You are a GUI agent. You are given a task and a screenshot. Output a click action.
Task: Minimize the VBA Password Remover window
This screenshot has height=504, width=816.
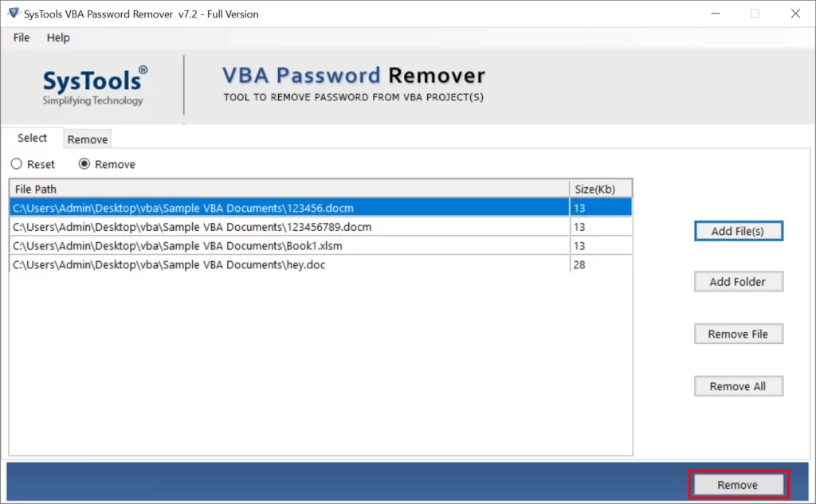click(x=716, y=14)
